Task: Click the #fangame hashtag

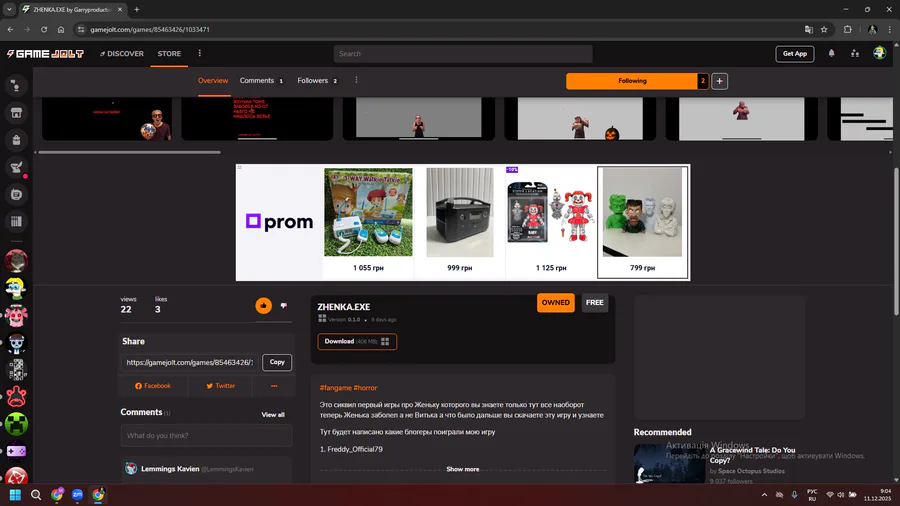Action: click(336, 388)
